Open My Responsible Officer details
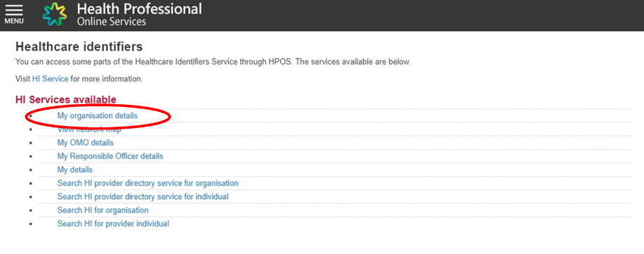 click(110, 156)
